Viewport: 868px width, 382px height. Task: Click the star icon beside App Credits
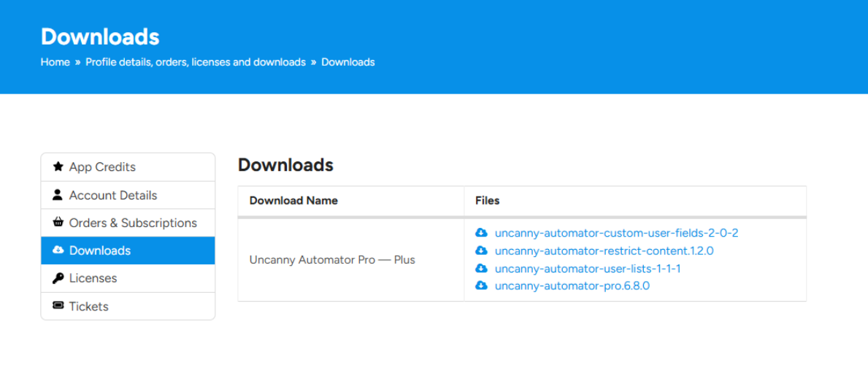58,167
